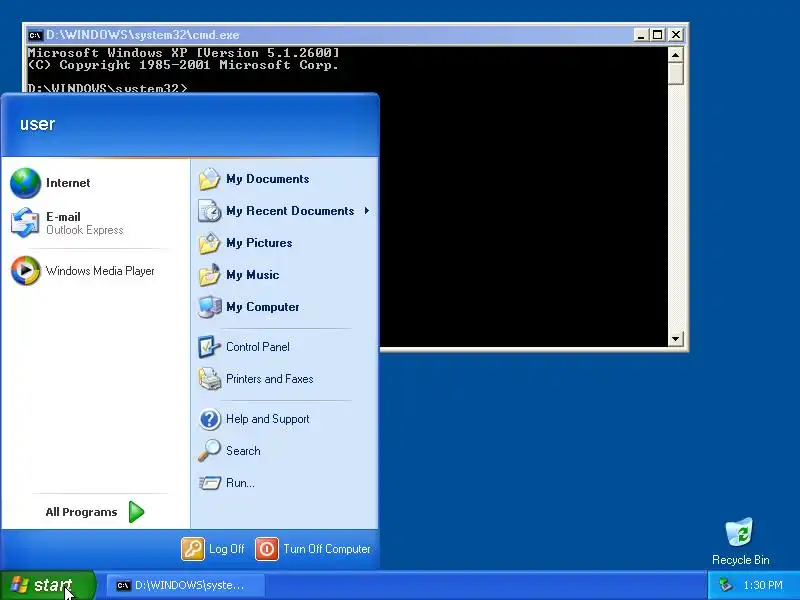Select the My Documents menu label
This screenshot has height=600, width=800.
click(x=268, y=179)
